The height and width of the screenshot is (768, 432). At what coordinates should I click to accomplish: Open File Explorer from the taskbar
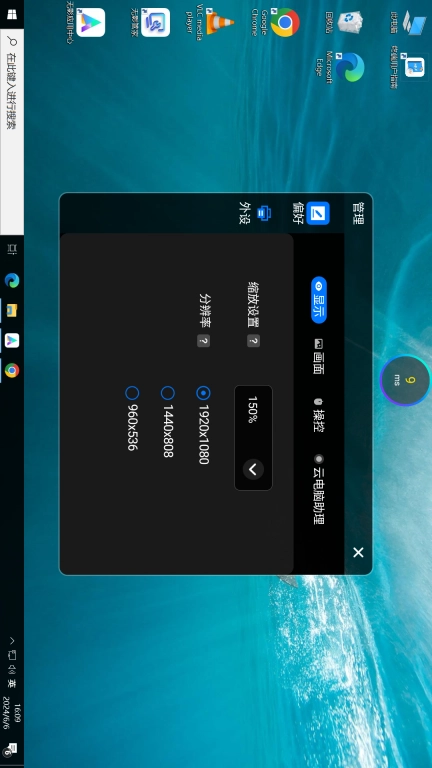(12, 310)
